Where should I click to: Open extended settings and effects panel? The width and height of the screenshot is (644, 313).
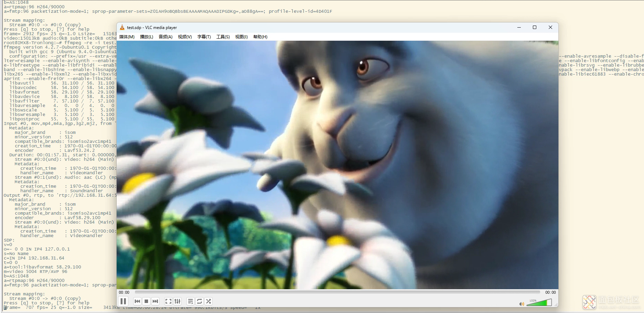tap(177, 301)
